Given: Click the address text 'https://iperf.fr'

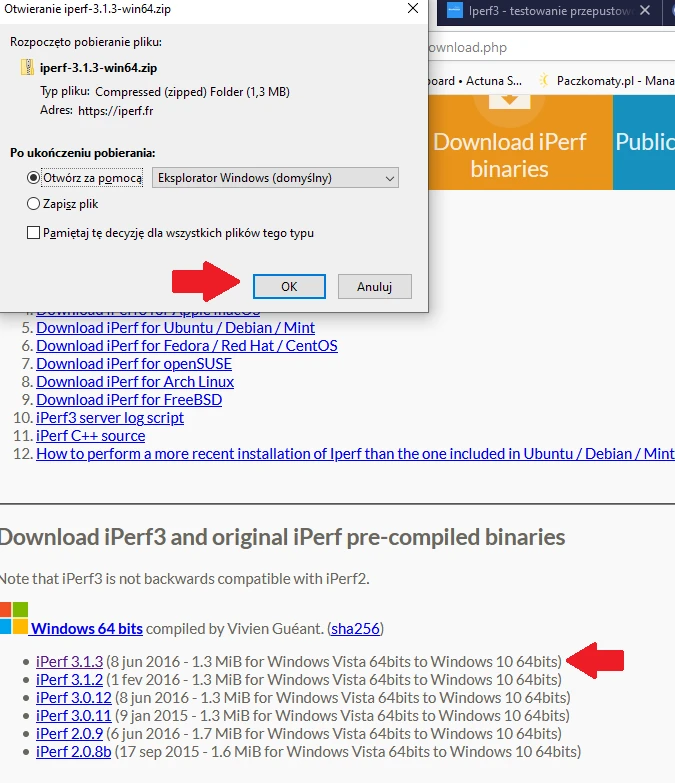Looking at the screenshot, I should coord(115,110).
